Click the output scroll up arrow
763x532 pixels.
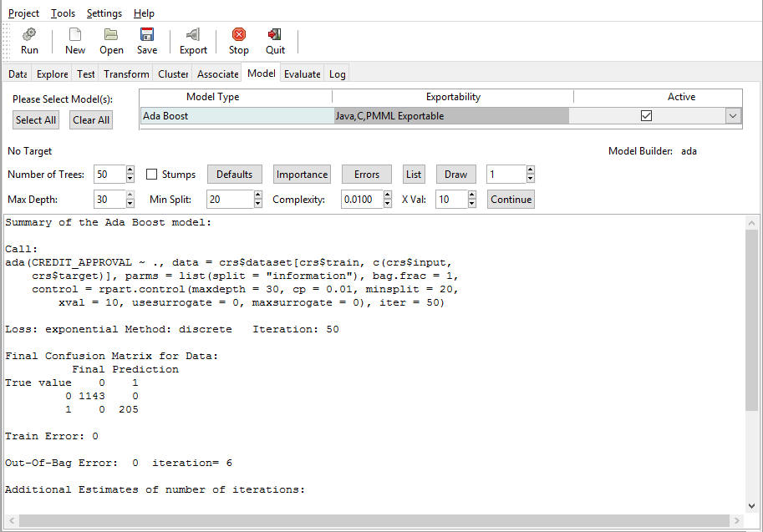click(x=751, y=222)
